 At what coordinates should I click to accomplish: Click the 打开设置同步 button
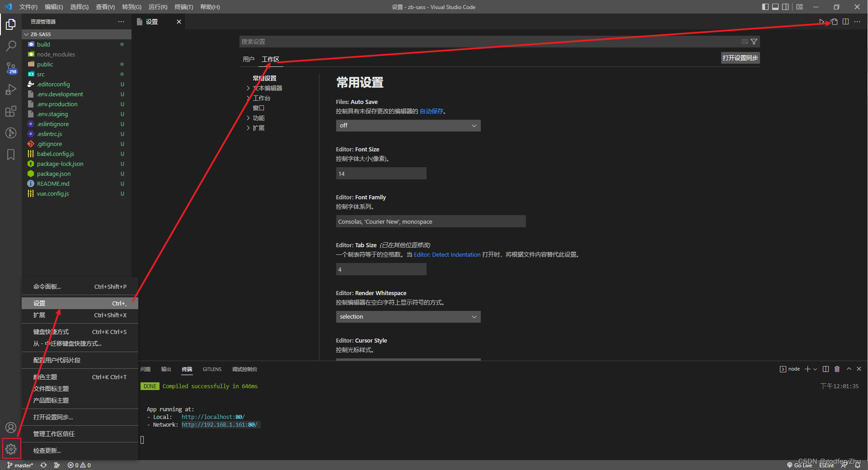[740, 58]
